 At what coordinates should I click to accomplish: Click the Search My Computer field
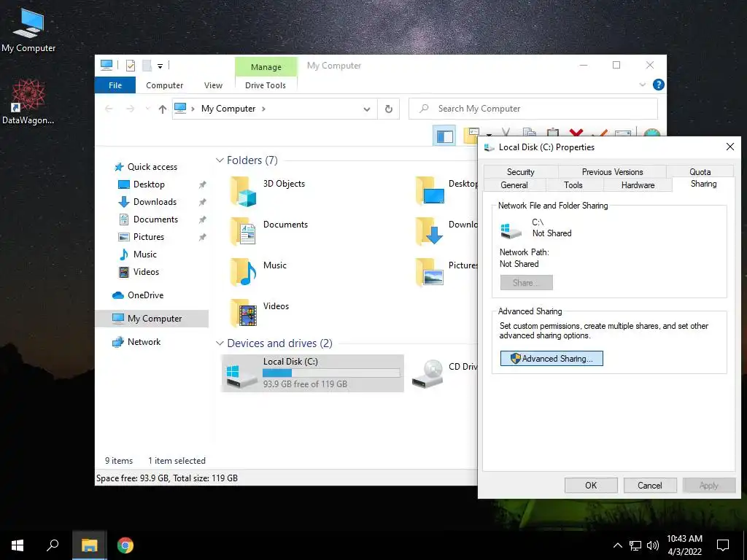[x=533, y=109]
